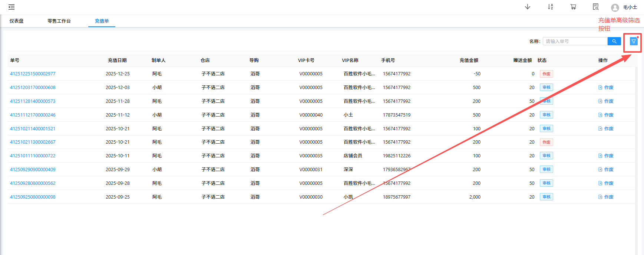This screenshot has width=644, height=255.
Task: Click 审核 status tag of order 412511121700000246
Action: click(x=546, y=115)
